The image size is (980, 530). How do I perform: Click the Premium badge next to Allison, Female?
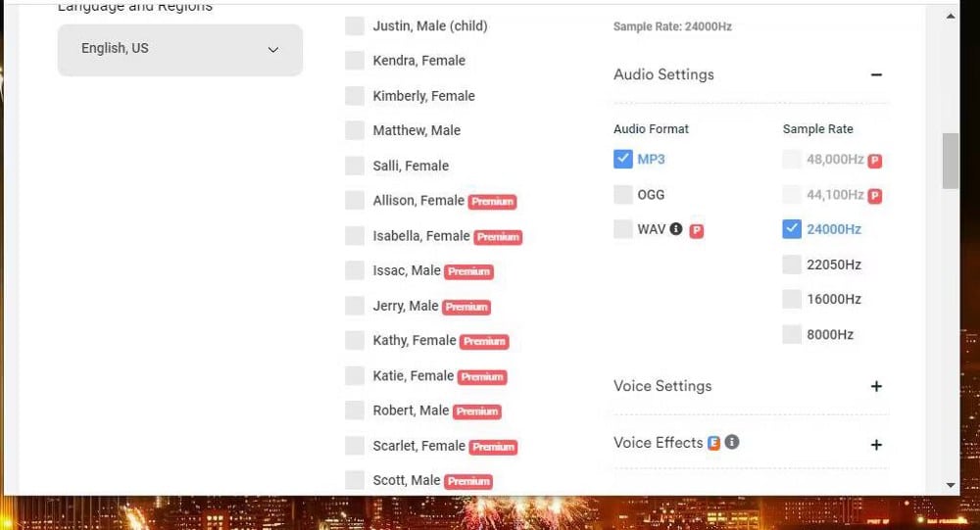(x=492, y=202)
